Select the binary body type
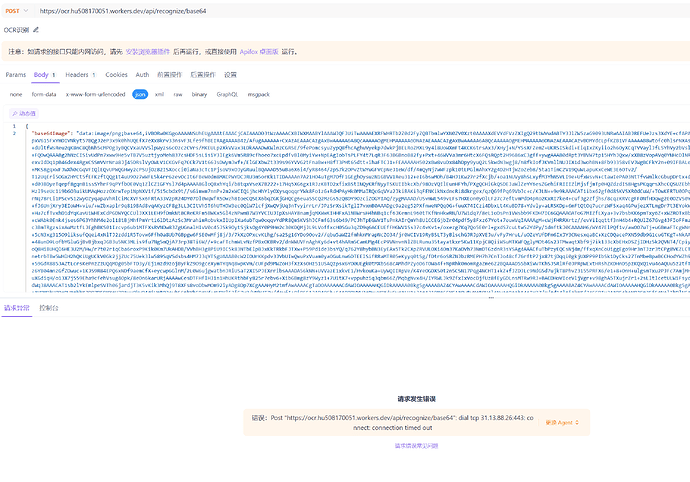This screenshot has width=690, height=482. pyautogui.click(x=199, y=94)
